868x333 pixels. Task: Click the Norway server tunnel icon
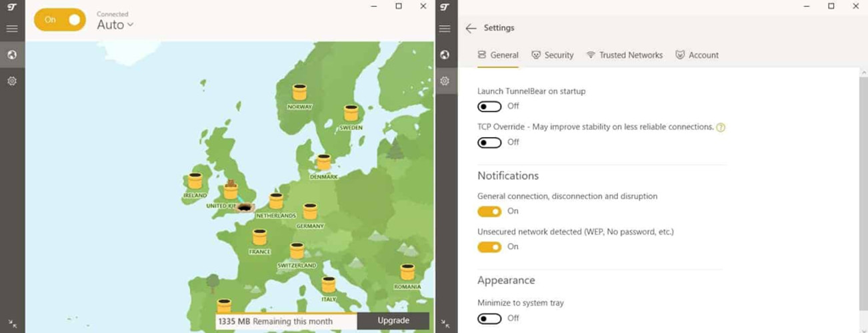(299, 93)
